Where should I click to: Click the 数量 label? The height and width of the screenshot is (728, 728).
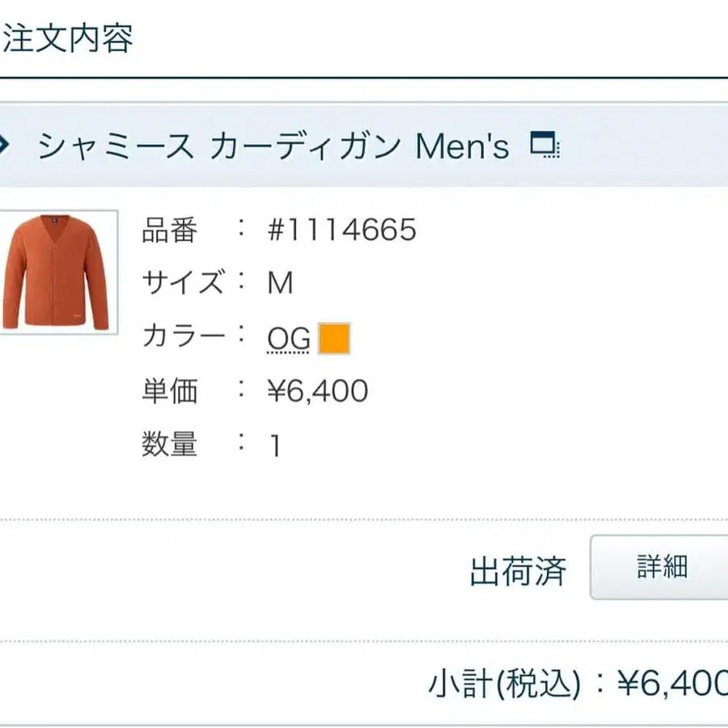(x=170, y=444)
